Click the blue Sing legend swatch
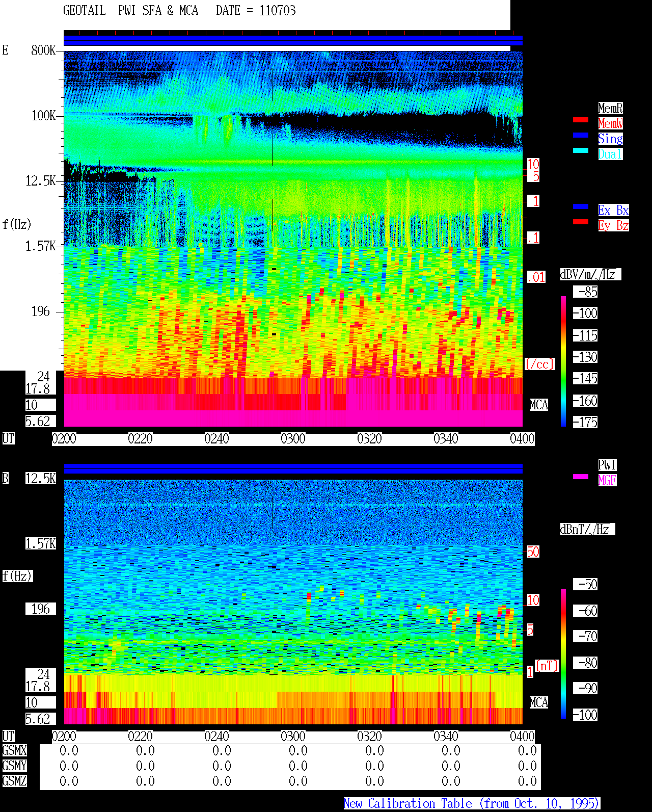652x812 pixels. [x=581, y=135]
